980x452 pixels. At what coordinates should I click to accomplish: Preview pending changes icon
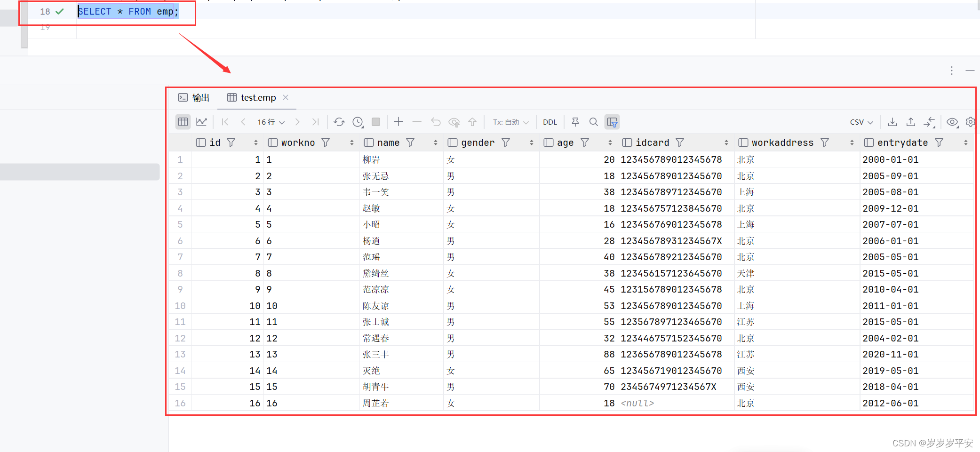(454, 122)
